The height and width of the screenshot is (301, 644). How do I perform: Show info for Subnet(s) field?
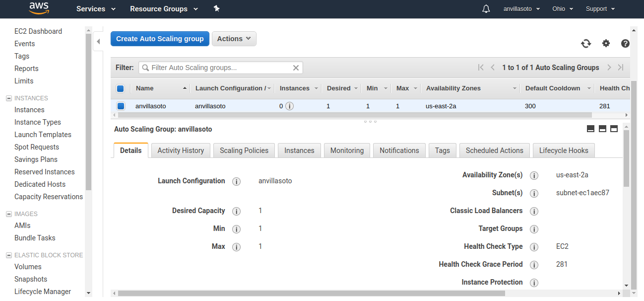(534, 193)
